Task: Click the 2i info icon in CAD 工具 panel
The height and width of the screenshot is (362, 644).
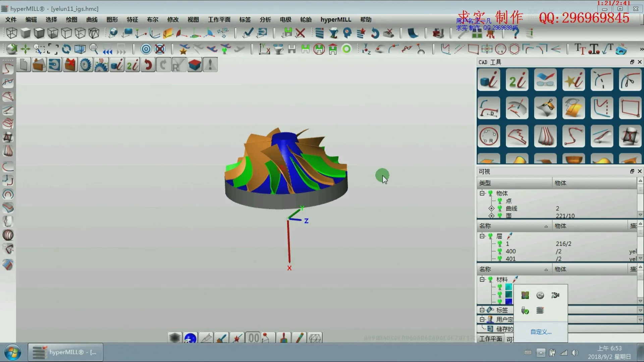Action: [517, 80]
